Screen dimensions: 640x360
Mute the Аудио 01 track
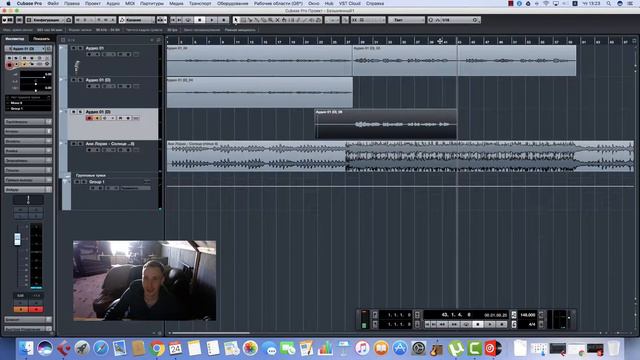point(73,48)
